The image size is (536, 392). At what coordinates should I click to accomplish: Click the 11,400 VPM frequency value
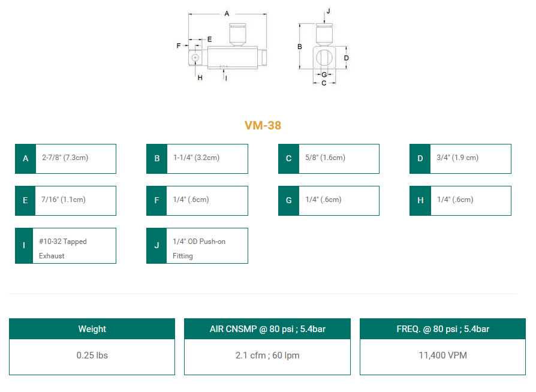tap(442, 355)
